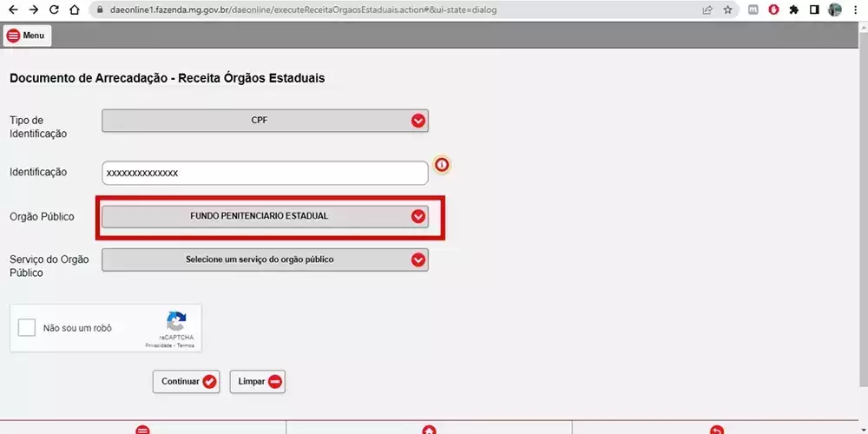868x434 pixels.
Task: Open the reCAPTCHA Privacidade link
Action: tap(157, 345)
